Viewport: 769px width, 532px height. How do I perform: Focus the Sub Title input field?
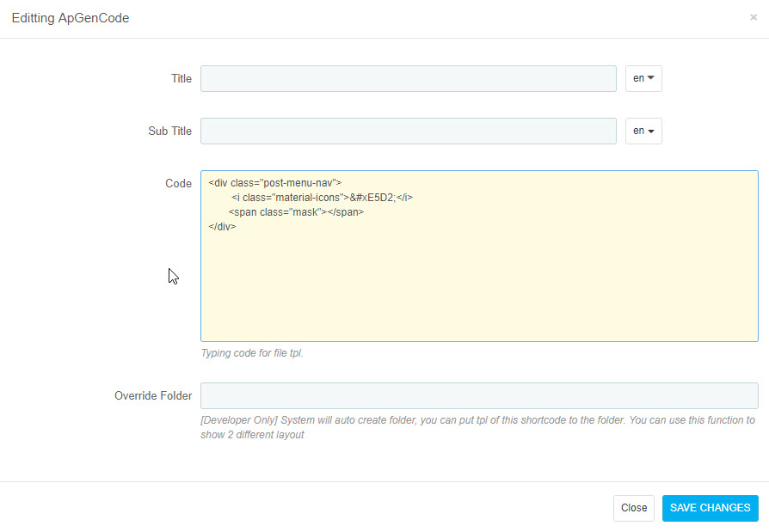click(x=408, y=131)
